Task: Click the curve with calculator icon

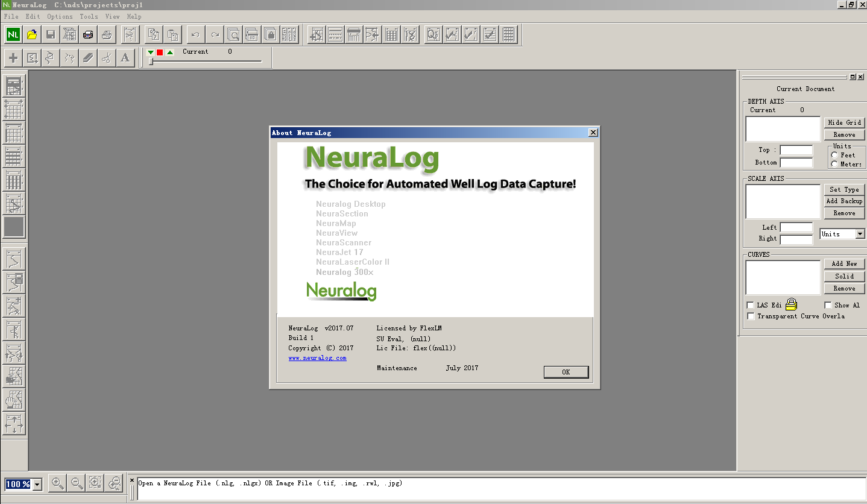Action: [14, 283]
